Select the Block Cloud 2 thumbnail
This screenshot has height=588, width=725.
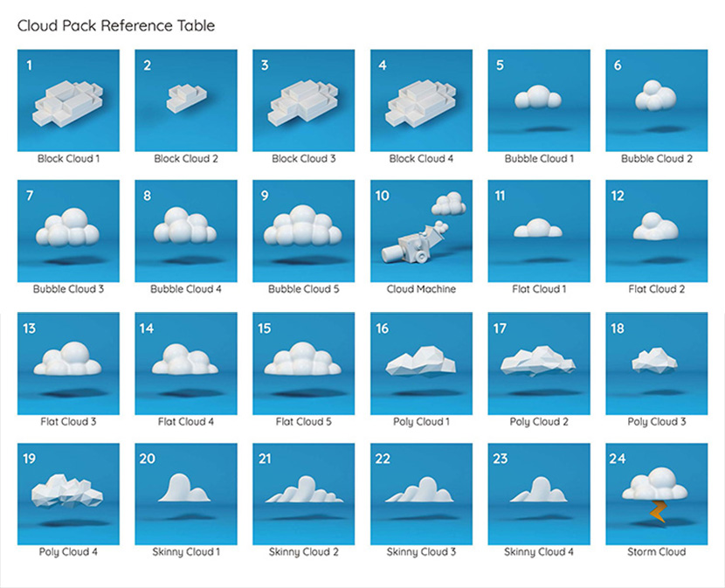(186, 100)
